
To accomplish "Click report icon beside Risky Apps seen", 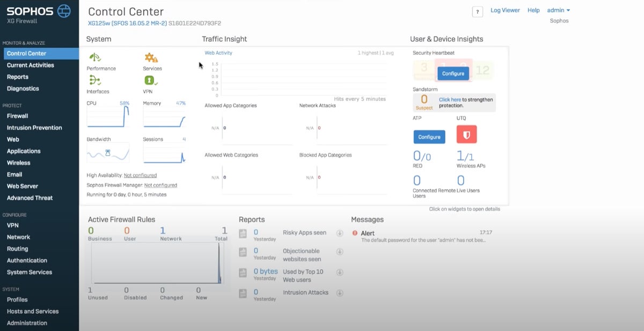I will point(243,233).
